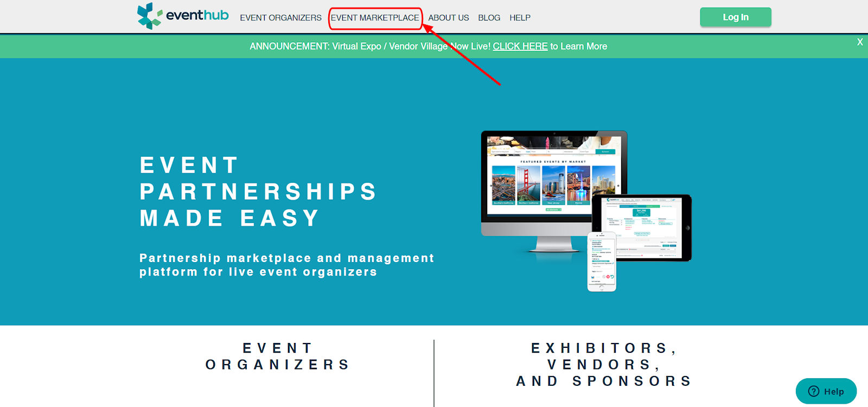
Task: Click the green Log In button
Action: (736, 17)
